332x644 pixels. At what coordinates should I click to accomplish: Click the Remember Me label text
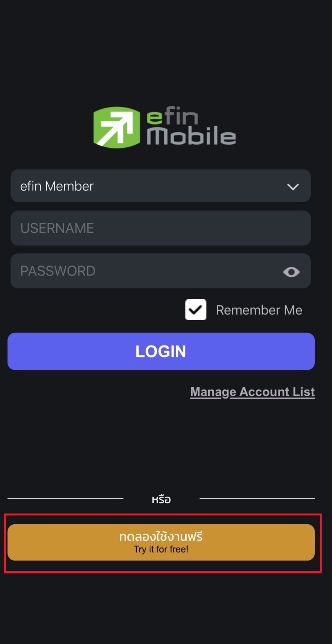259,310
